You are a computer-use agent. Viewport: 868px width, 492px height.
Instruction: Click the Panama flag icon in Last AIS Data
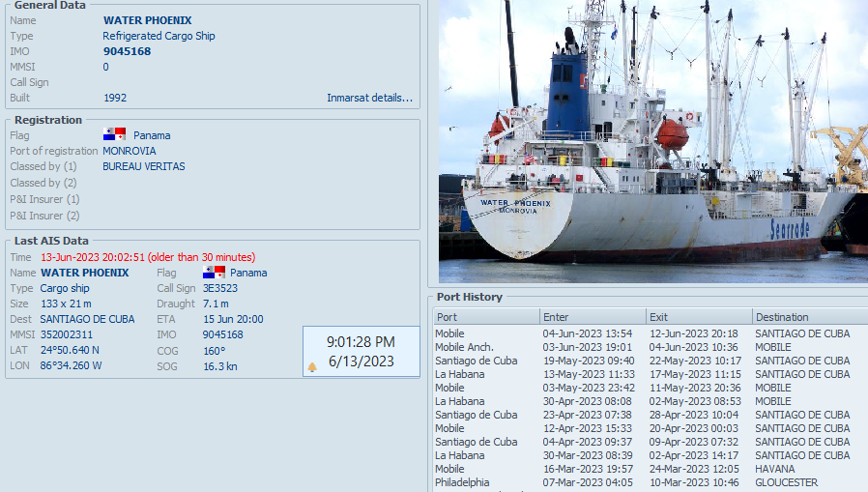[214, 273]
